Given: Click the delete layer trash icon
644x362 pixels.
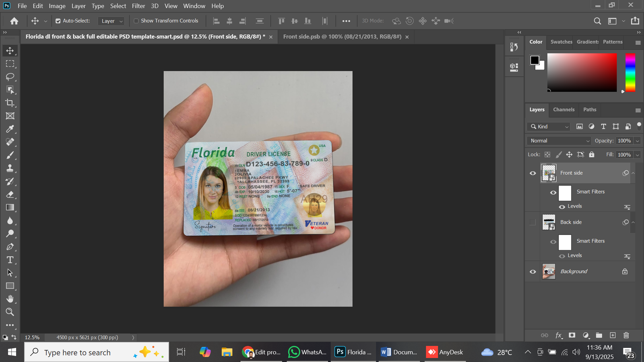Looking at the screenshot, I should point(626,335).
